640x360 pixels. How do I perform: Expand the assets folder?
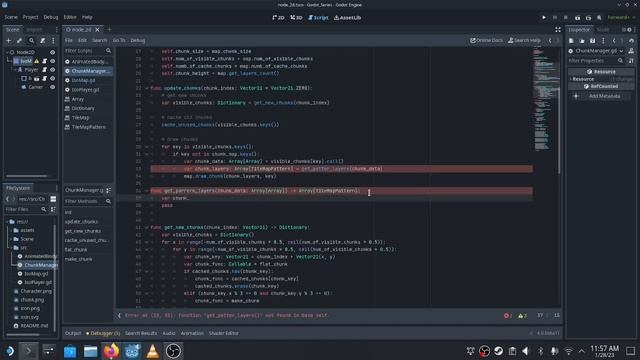11,230
